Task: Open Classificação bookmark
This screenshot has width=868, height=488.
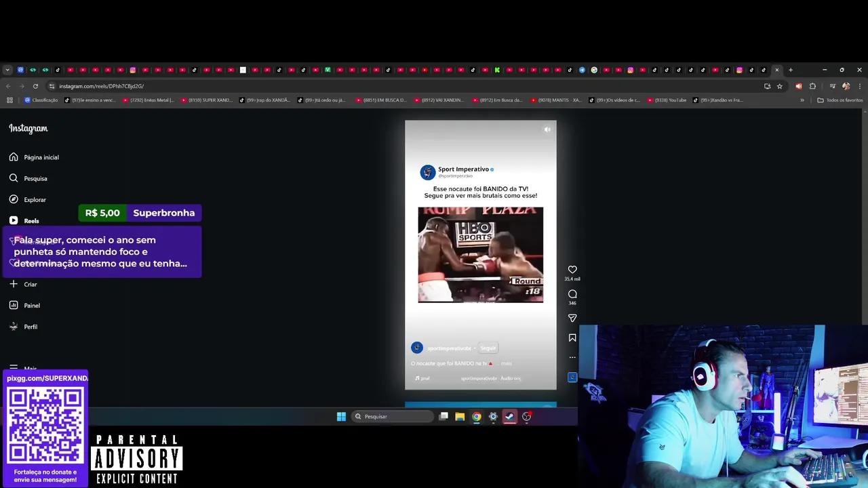Action: 41,100
